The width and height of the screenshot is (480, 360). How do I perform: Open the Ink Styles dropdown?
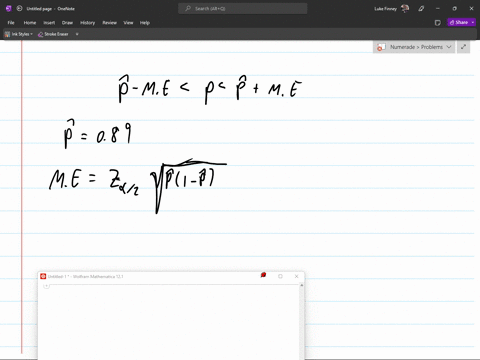[x=19, y=34]
